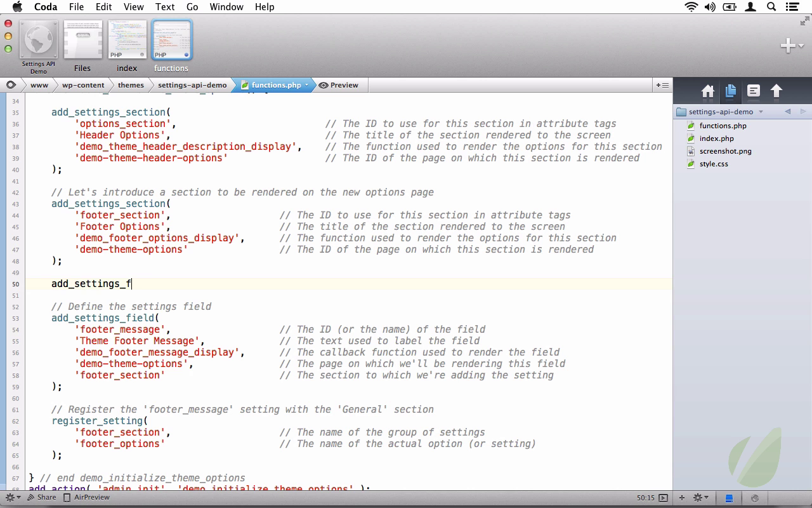812x508 pixels.
Task: Click the functions.php file icon in sidebar
Action: coord(691,126)
